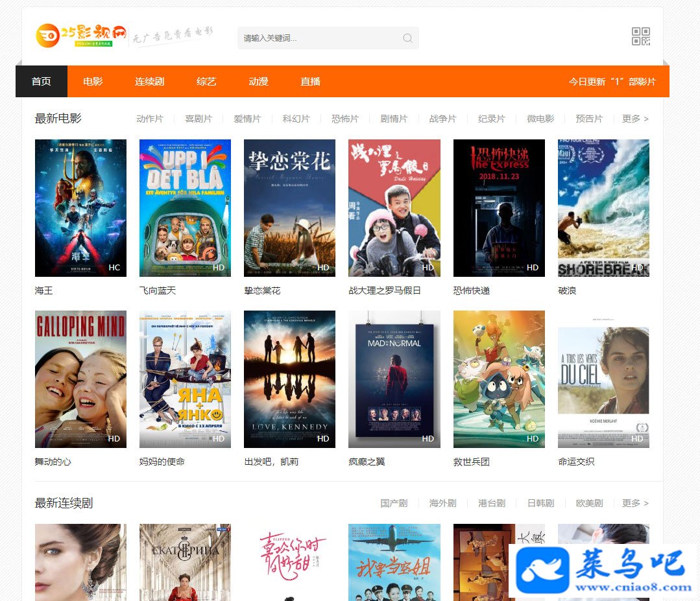Screen dimensions: 700x601
Task: Click the 最新电影 section heading
Action: coord(58,119)
